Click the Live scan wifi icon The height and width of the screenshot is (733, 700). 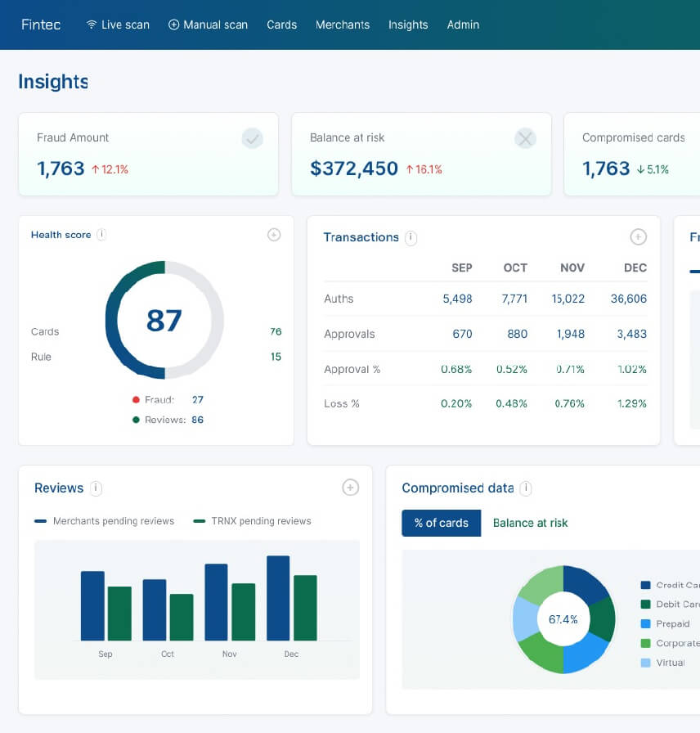point(92,25)
